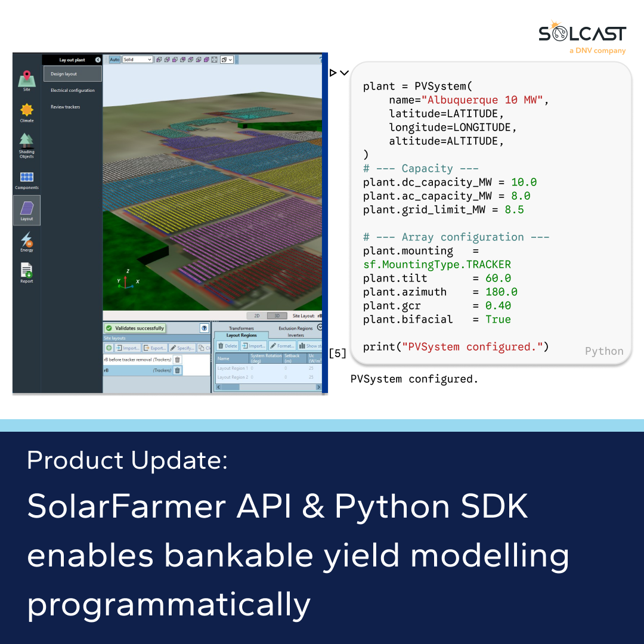This screenshot has width=644, height=644.
Task: Click the Solcast logo
Action: tap(583, 37)
